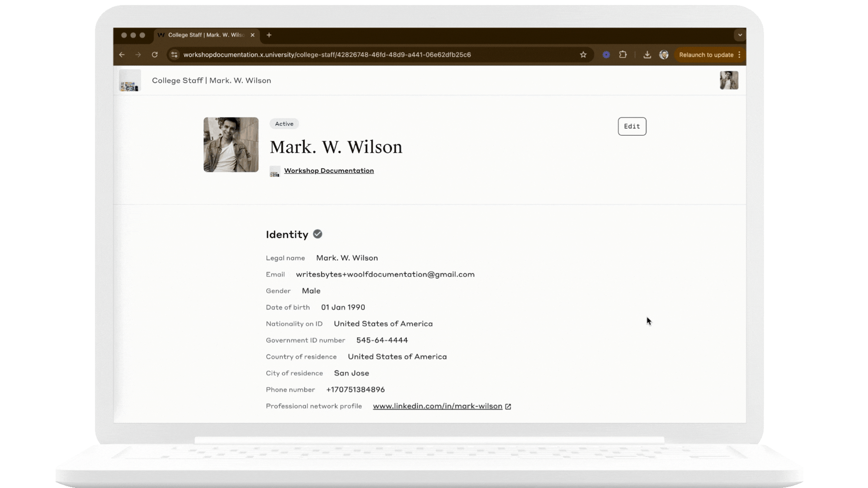Image resolution: width=868 pixels, height=488 pixels.
Task: Open the Downloads icon in the toolbar
Action: (x=647, y=55)
